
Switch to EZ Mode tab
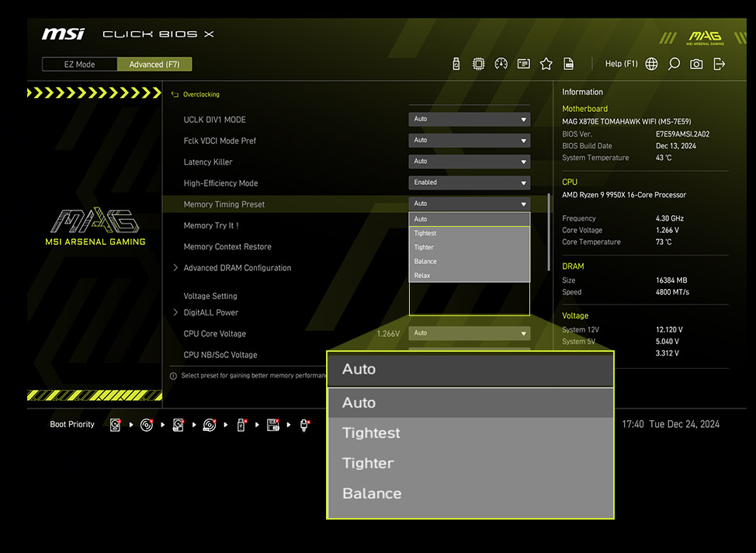pyautogui.click(x=78, y=64)
